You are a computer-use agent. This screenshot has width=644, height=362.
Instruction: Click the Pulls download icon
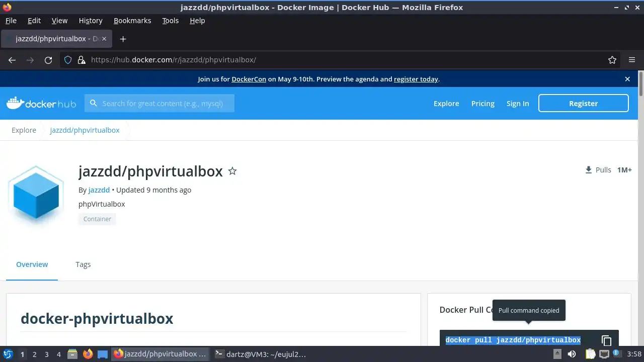coord(589,170)
